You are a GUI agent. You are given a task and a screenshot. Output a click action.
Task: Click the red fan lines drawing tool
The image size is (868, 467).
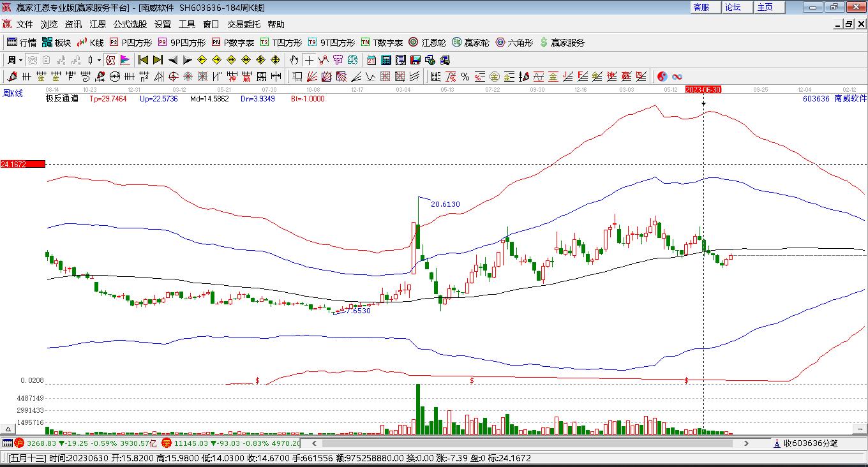click(312, 77)
